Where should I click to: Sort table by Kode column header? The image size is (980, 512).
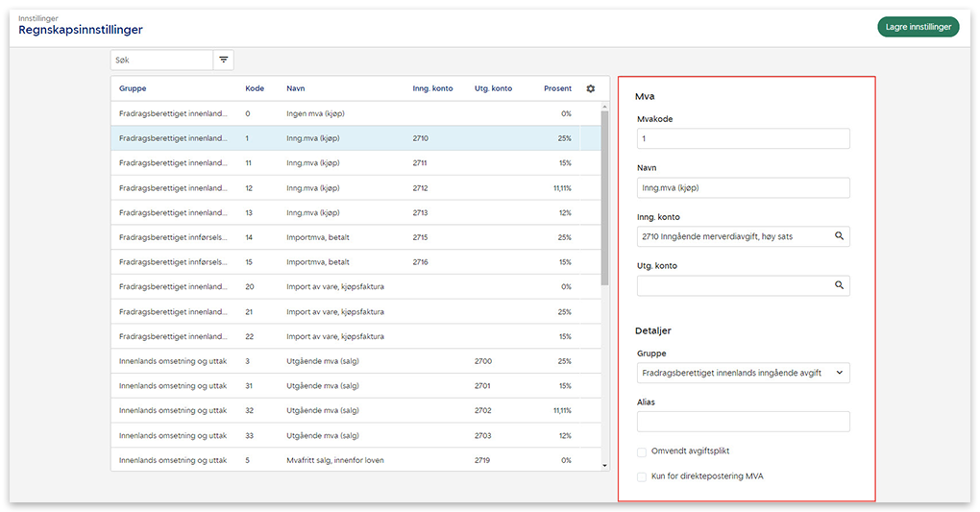click(255, 88)
